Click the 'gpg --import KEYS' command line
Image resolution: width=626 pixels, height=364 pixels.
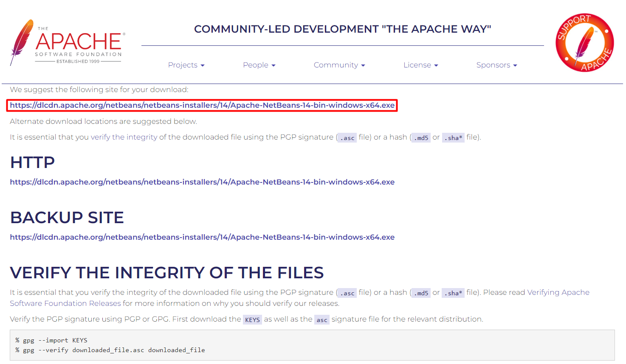pos(51,340)
